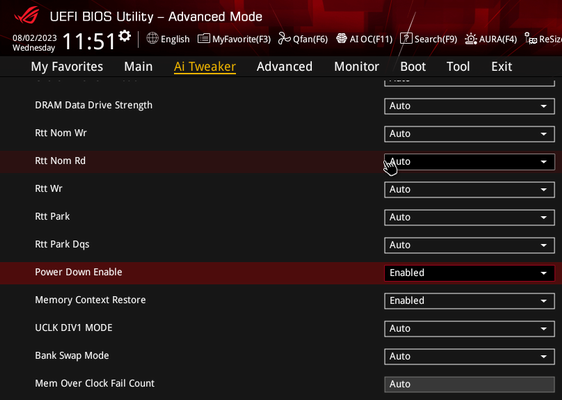562x400 pixels.
Task: Change language via English button
Action: point(175,39)
